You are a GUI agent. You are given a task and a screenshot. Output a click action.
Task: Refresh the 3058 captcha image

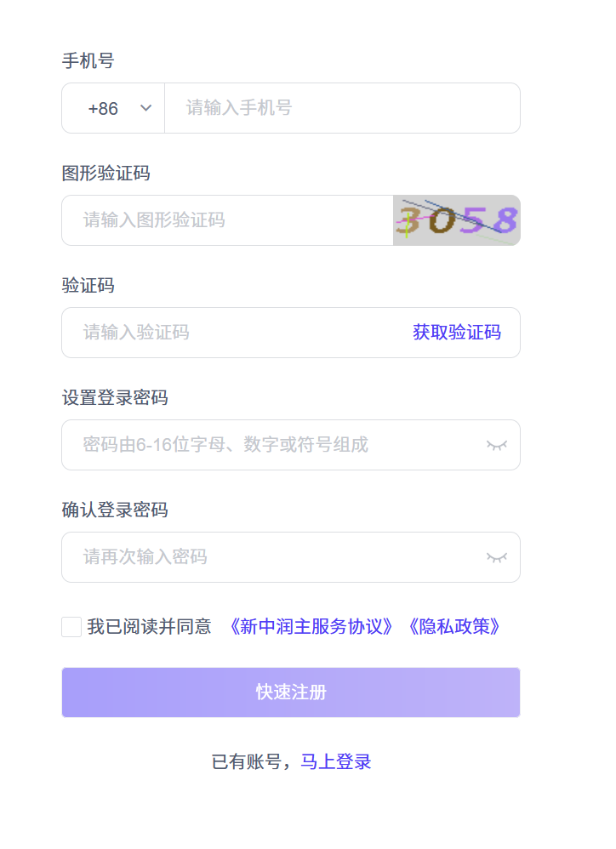pyautogui.click(x=456, y=220)
